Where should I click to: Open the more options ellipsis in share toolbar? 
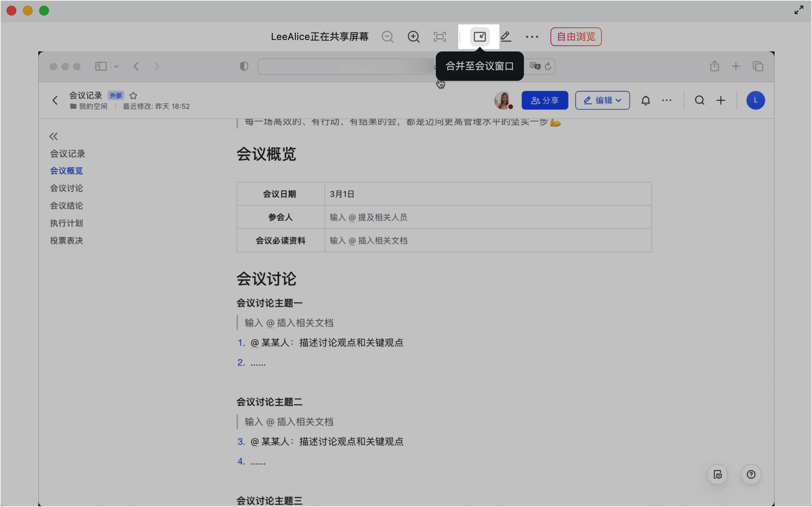[532, 37]
